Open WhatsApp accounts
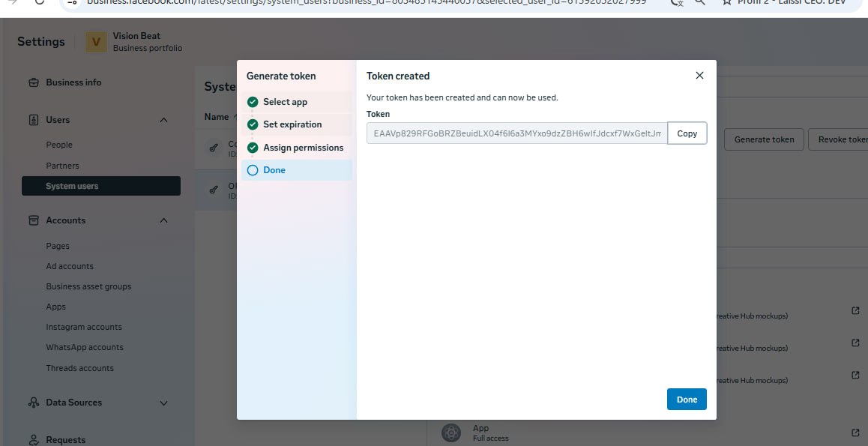 (85, 348)
